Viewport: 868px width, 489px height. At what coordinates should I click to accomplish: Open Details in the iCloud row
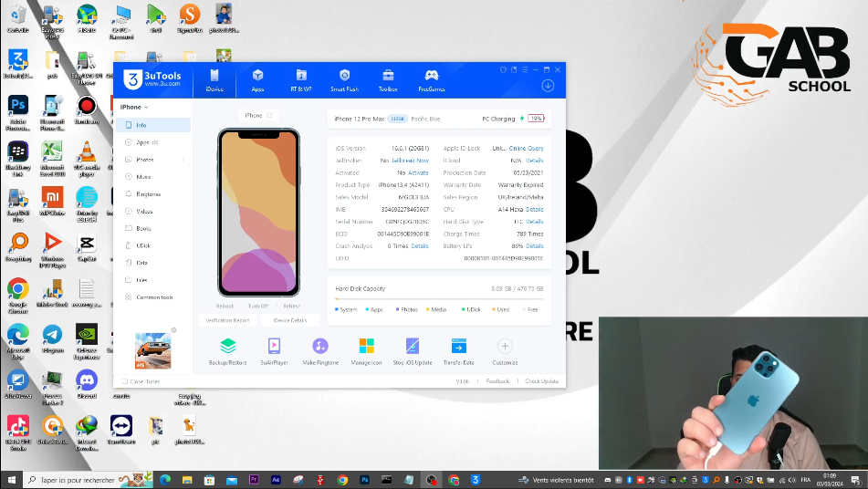point(534,161)
